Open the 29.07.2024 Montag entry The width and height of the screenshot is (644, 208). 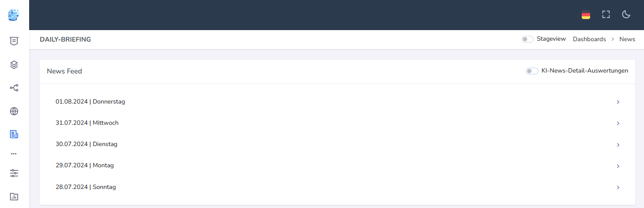click(x=337, y=166)
